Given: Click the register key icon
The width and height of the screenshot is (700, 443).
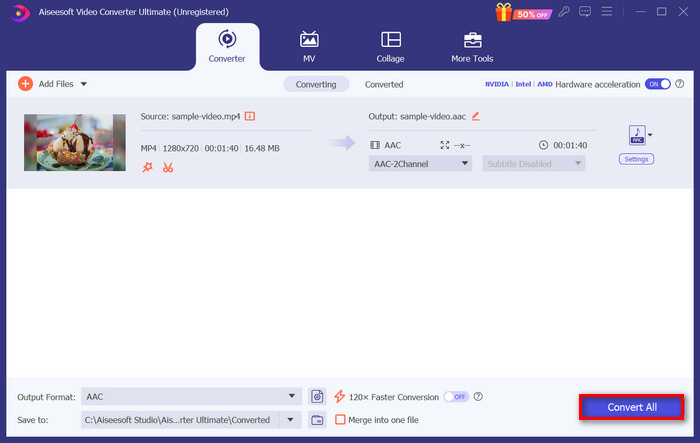Looking at the screenshot, I should [x=564, y=11].
